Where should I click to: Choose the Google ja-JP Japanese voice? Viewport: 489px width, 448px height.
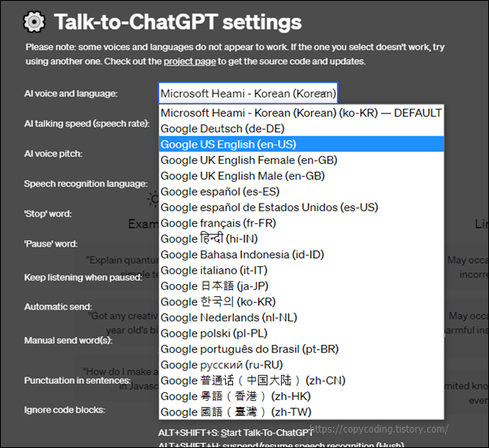coord(301,286)
